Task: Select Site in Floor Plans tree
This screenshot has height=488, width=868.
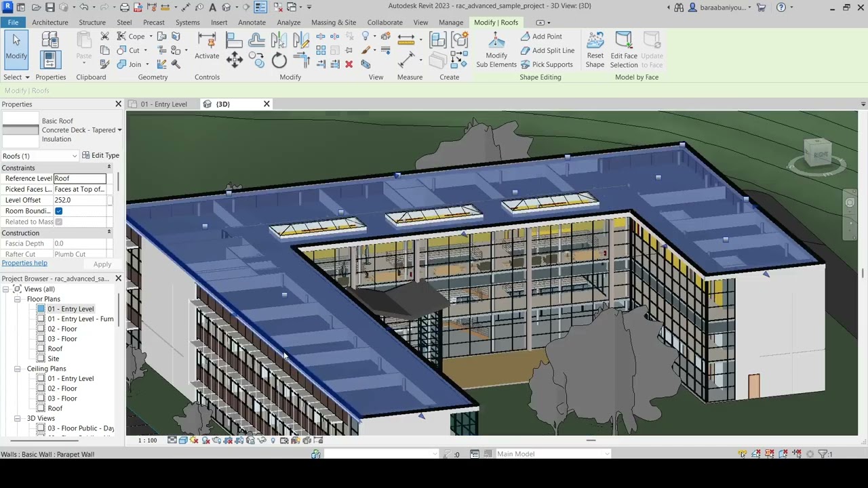Action: click(54, 359)
